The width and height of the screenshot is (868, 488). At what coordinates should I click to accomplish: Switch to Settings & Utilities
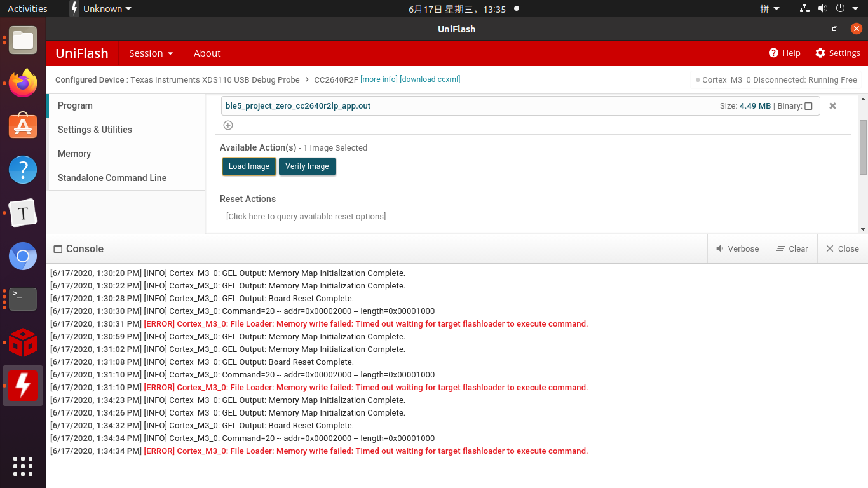126,130
